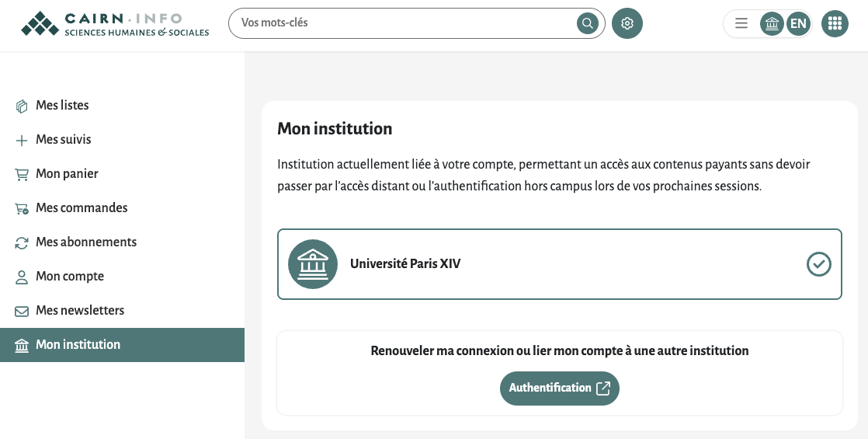The height and width of the screenshot is (439, 868).
Task: Open Mes listes in the sidebar
Action: click(x=122, y=106)
